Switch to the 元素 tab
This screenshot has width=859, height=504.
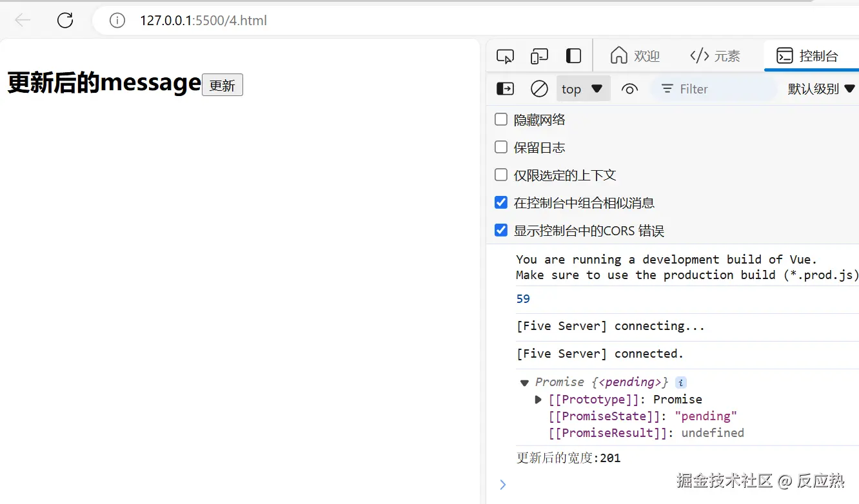pyautogui.click(x=715, y=56)
